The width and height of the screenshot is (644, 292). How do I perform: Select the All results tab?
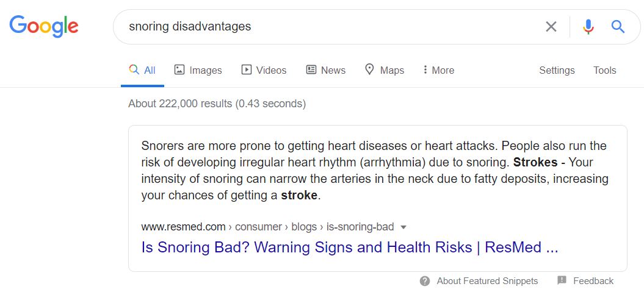coord(143,70)
